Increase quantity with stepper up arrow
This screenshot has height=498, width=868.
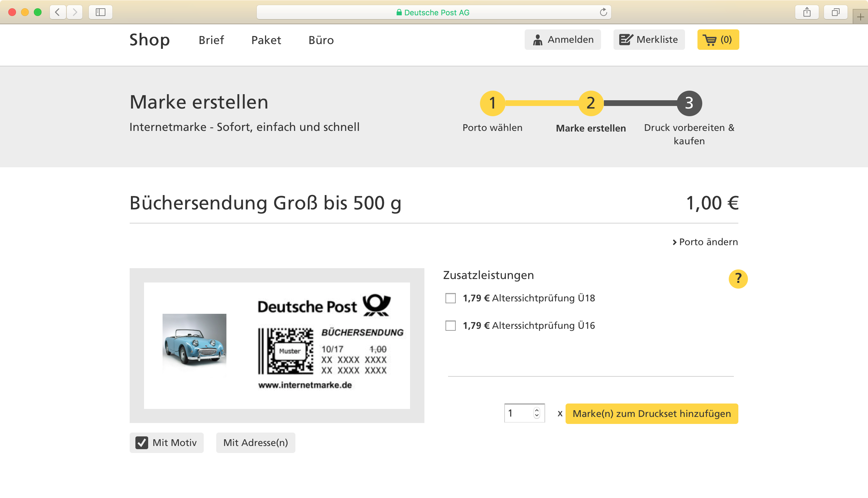point(537,410)
